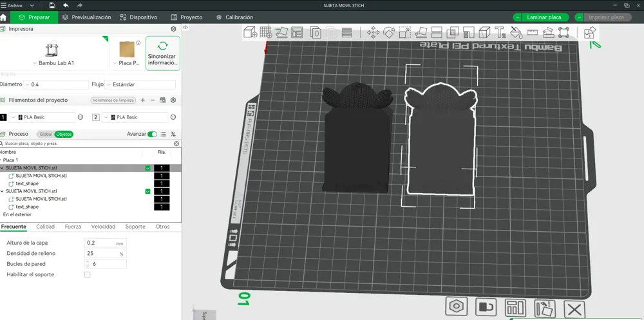Click the plus icon to add filament

coord(143,100)
